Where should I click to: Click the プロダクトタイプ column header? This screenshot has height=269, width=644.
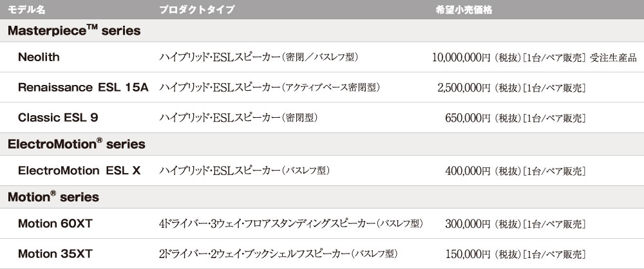click(x=196, y=10)
